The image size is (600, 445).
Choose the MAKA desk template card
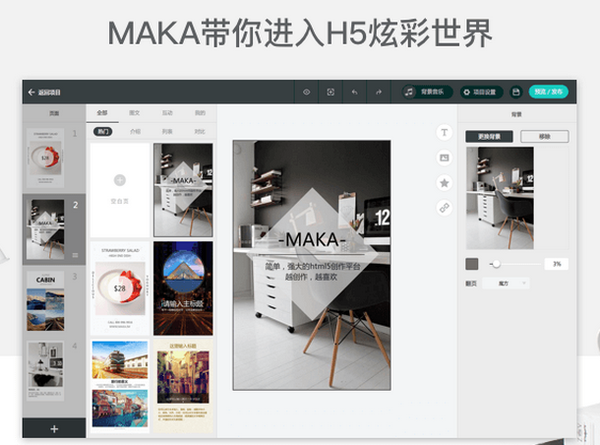(x=183, y=190)
